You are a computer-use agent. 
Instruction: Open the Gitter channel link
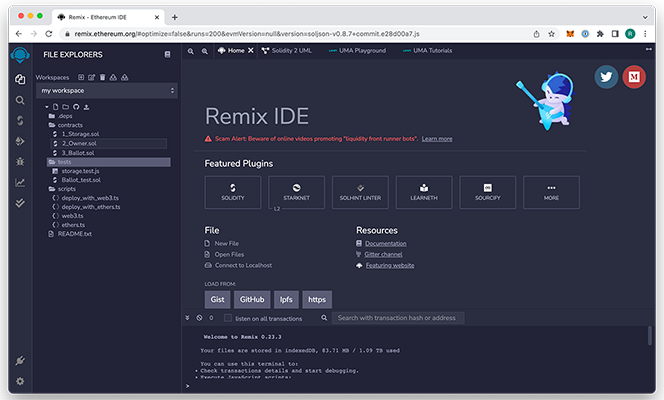[383, 254]
